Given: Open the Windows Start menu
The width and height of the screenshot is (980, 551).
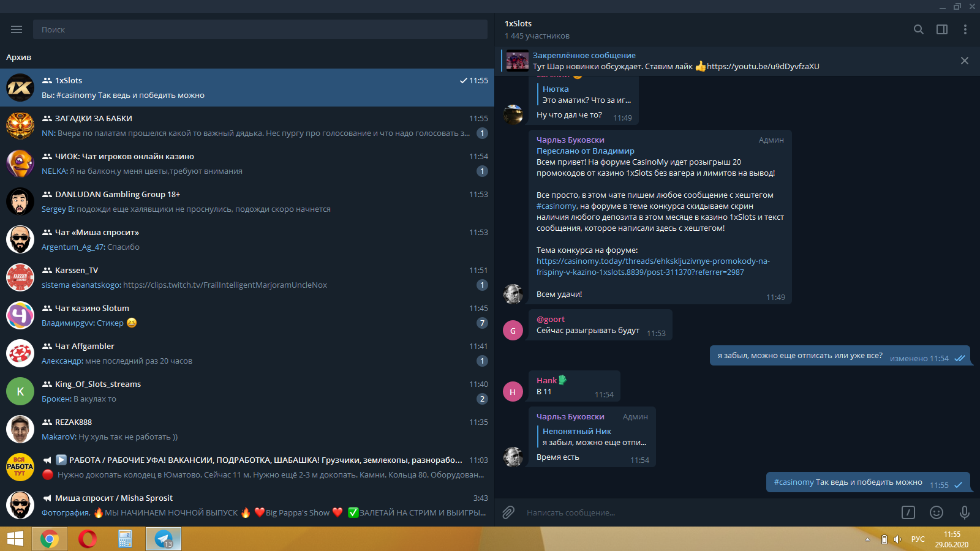Looking at the screenshot, I should [x=15, y=539].
